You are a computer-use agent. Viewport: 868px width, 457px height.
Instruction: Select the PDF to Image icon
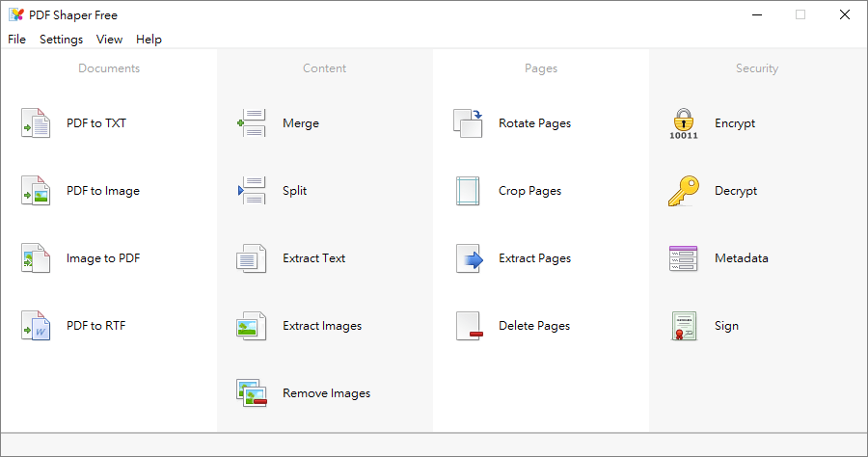point(36,191)
